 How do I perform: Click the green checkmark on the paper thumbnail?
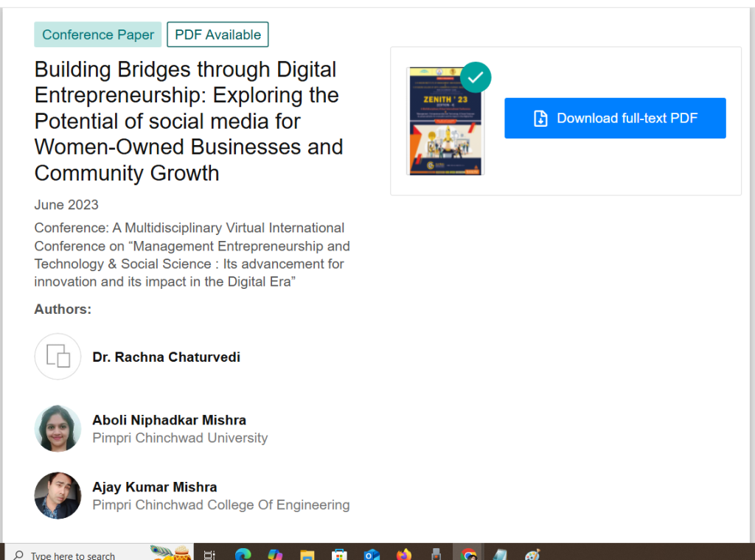(475, 77)
